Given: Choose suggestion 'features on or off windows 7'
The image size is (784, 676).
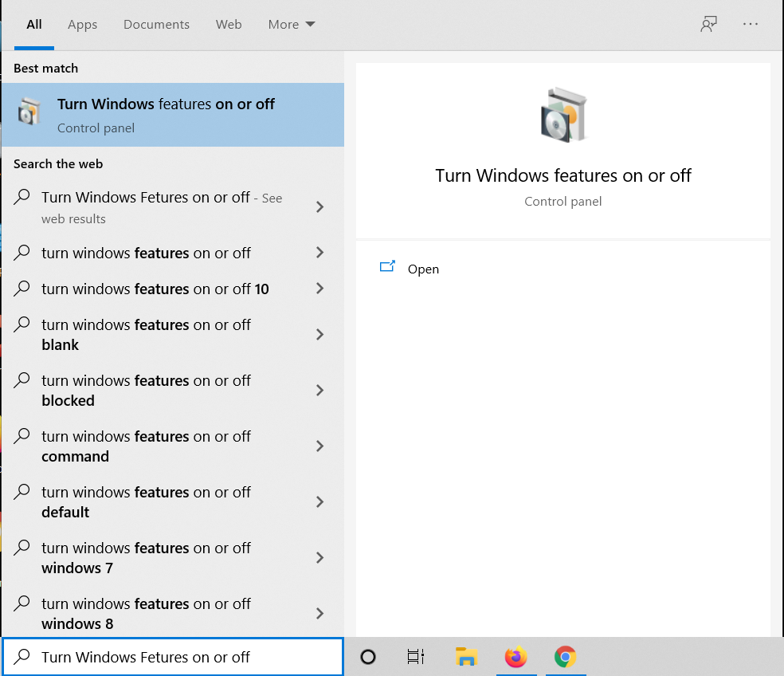Looking at the screenshot, I should click(x=146, y=558).
